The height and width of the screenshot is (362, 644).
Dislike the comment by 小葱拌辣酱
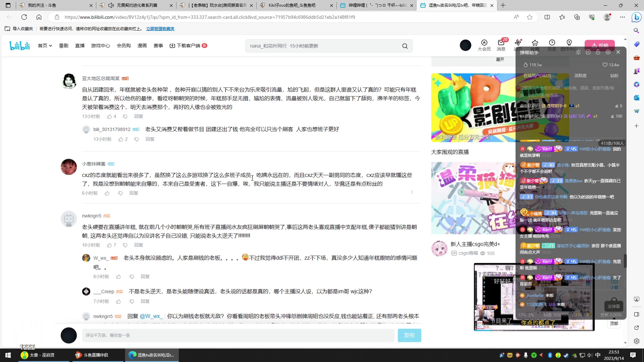pyautogui.click(x=120, y=193)
